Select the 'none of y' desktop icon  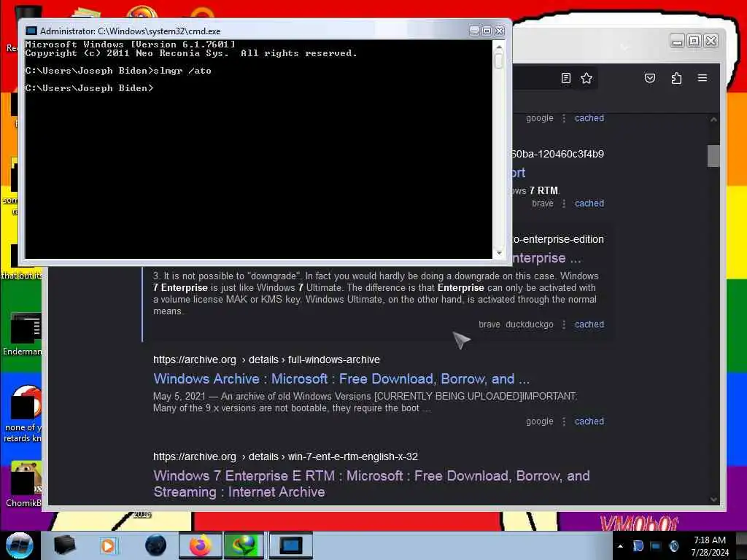tap(23, 413)
